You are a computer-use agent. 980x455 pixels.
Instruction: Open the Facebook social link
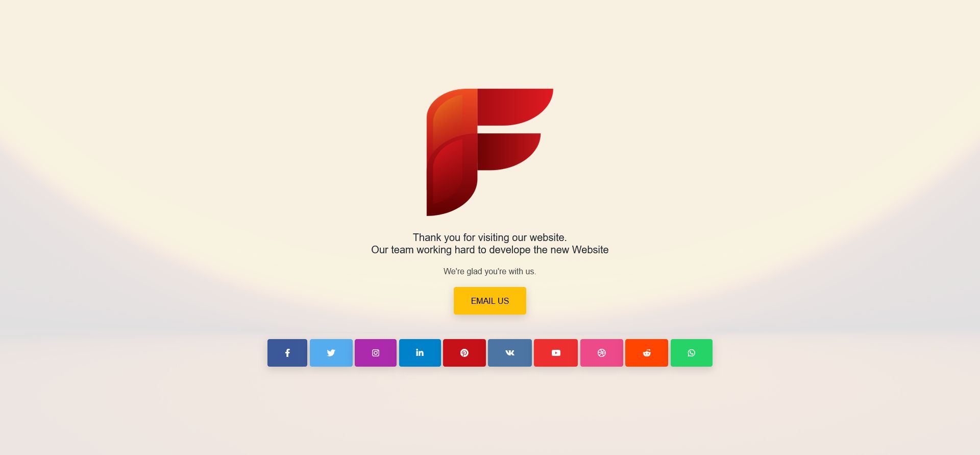pos(287,353)
